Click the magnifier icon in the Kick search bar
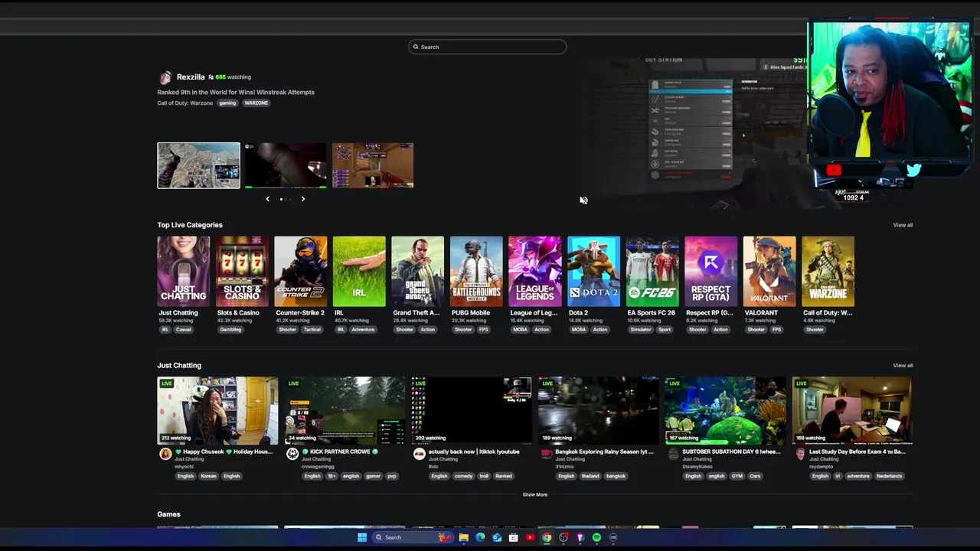This screenshot has height=551, width=980. click(416, 47)
